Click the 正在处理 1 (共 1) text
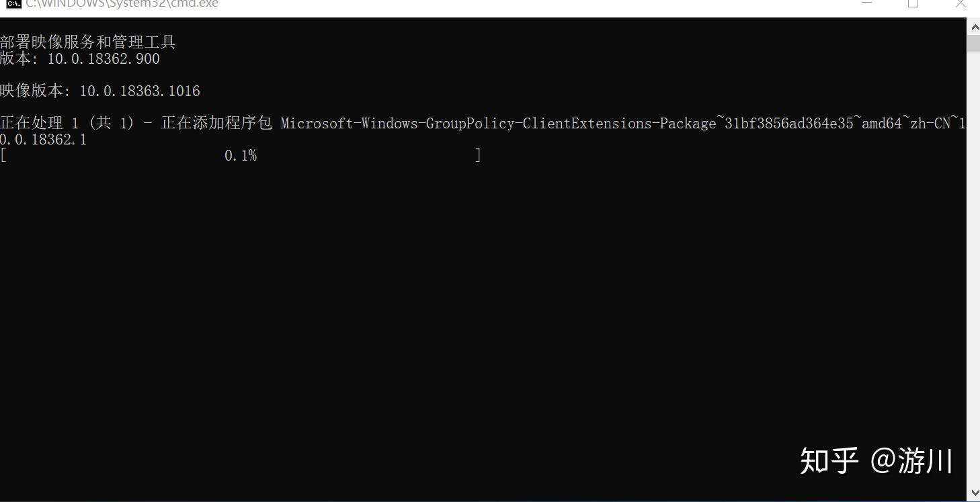This screenshot has width=980, height=502. click(67, 123)
